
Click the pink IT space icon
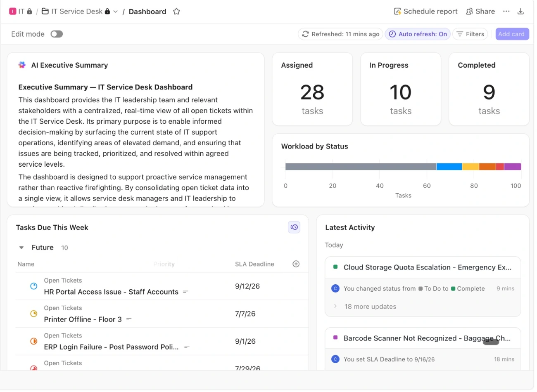coord(13,12)
